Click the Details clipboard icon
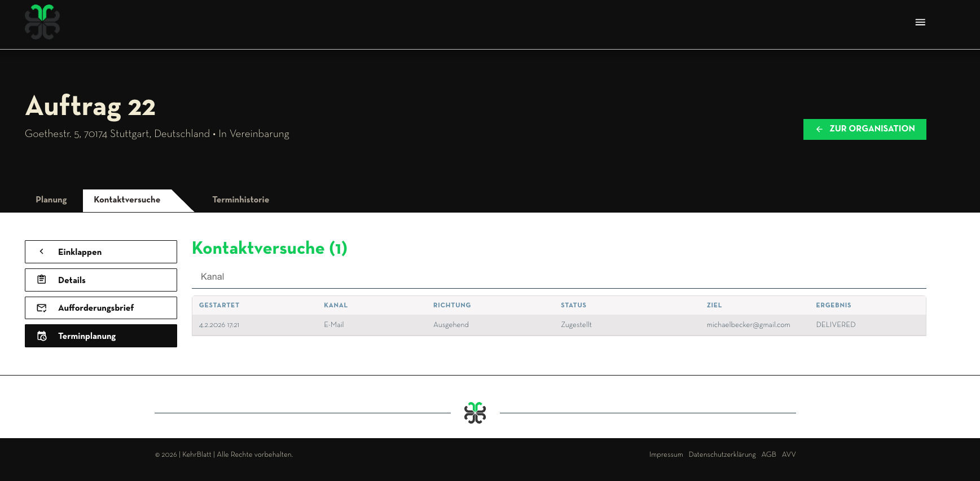The width and height of the screenshot is (980, 481). click(x=42, y=280)
